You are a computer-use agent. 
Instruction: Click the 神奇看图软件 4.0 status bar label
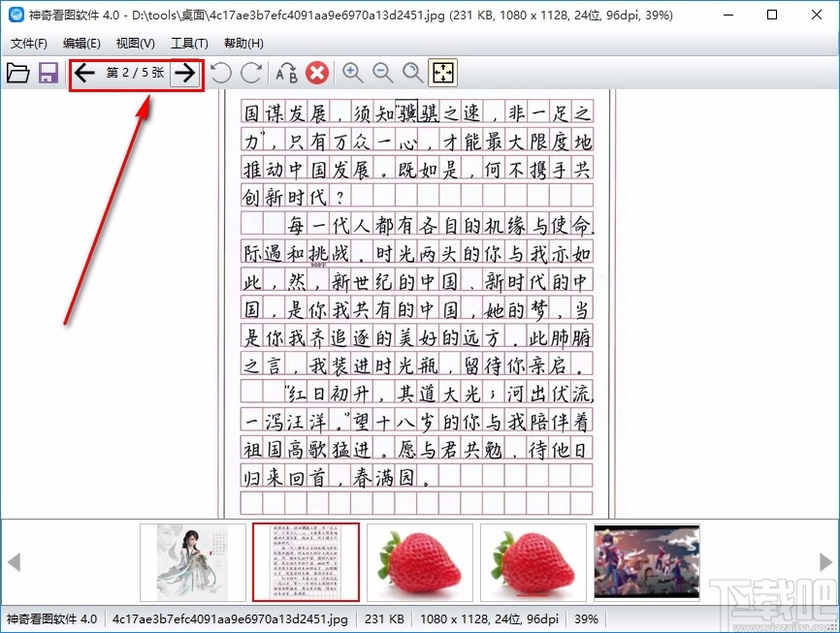[x=51, y=619]
